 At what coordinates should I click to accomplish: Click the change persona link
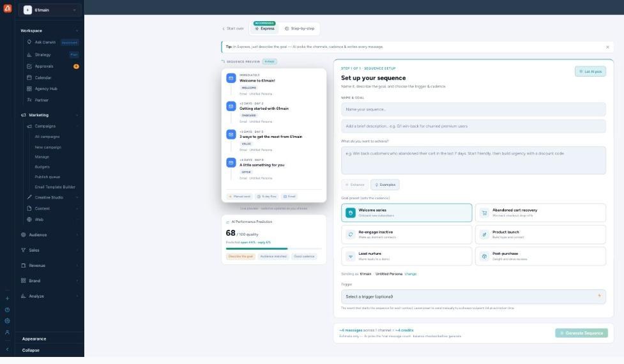(410, 274)
